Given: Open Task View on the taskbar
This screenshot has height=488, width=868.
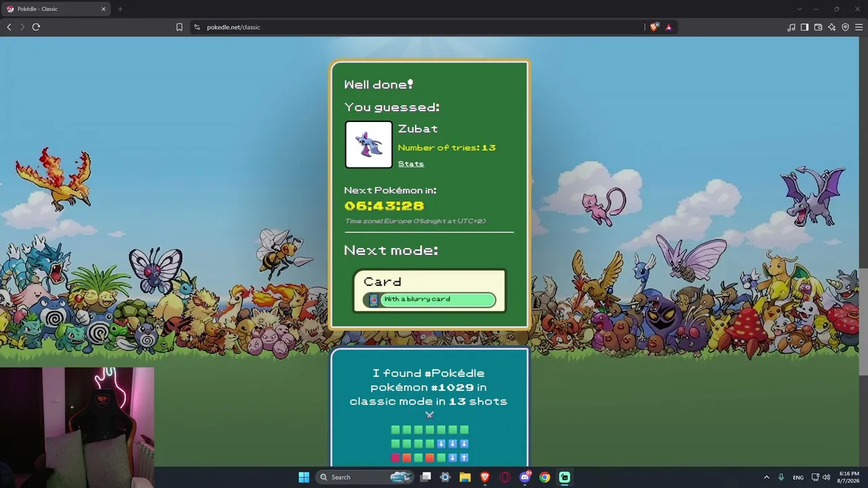Looking at the screenshot, I should [x=426, y=477].
